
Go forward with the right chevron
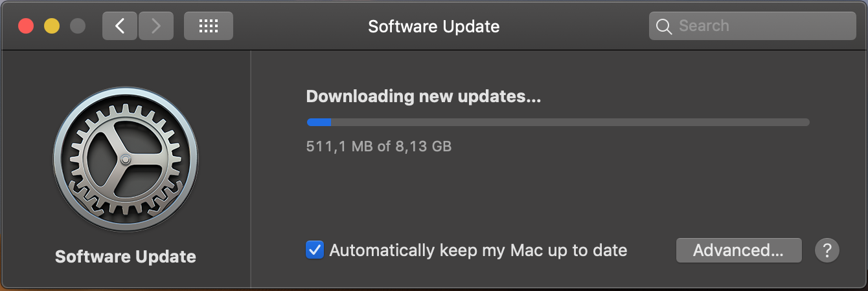coord(156,26)
